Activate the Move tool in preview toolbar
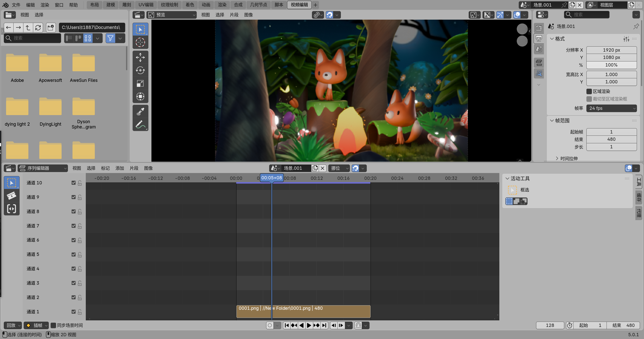 tap(140, 57)
